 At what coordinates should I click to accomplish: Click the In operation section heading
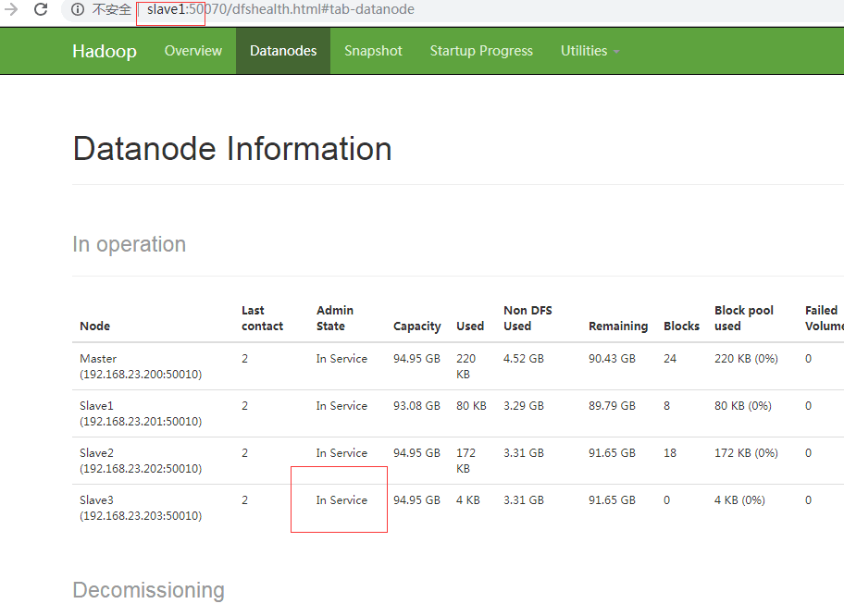(x=130, y=244)
